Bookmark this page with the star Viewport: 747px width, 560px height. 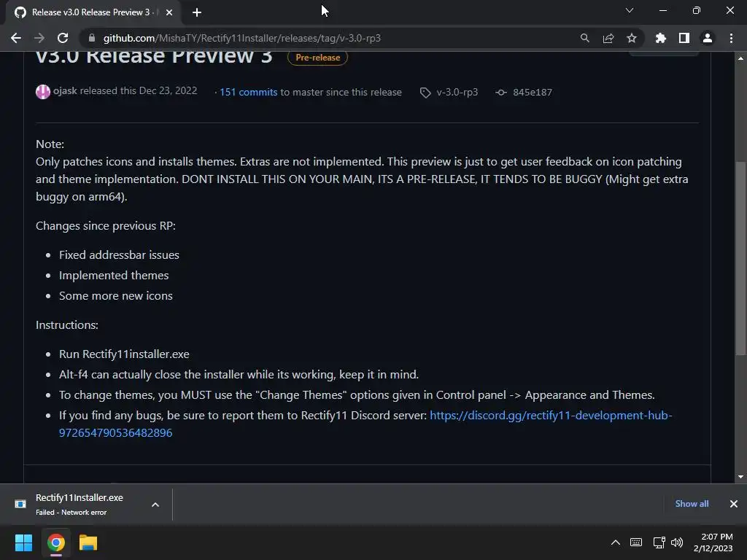pyautogui.click(x=632, y=38)
